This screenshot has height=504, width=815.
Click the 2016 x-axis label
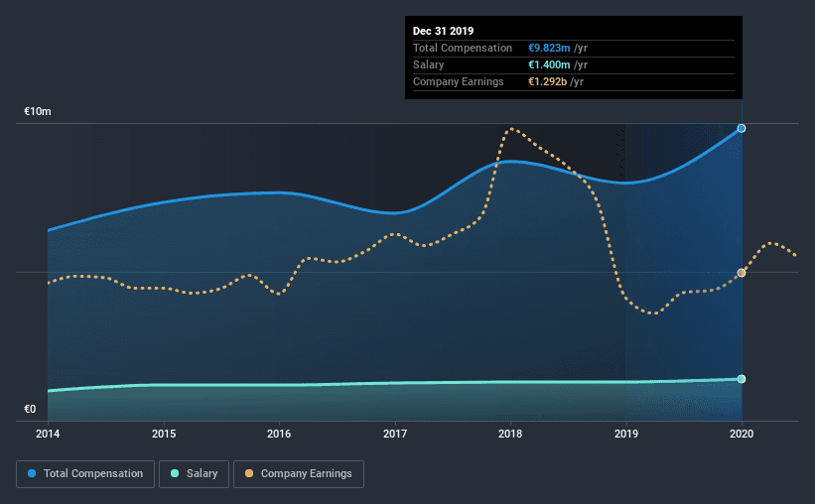point(279,434)
